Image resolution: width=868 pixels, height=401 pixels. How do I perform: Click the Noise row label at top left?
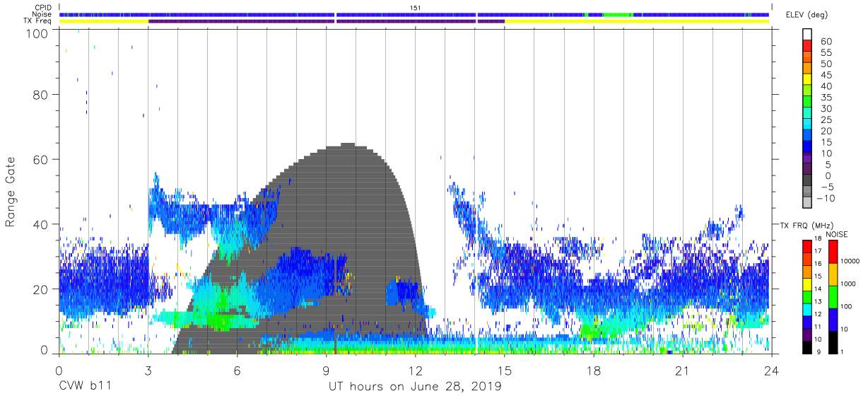pyautogui.click(x=42, y=14)
